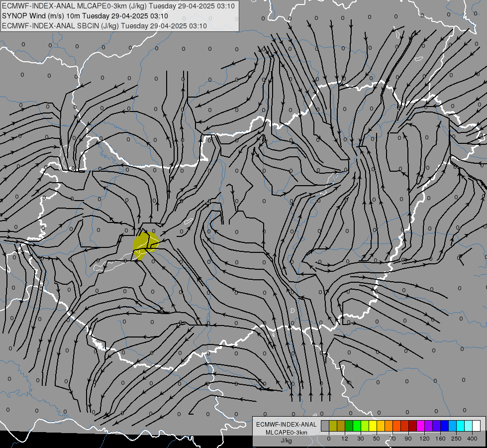Click the cyan legend swatch

point(461,426)
